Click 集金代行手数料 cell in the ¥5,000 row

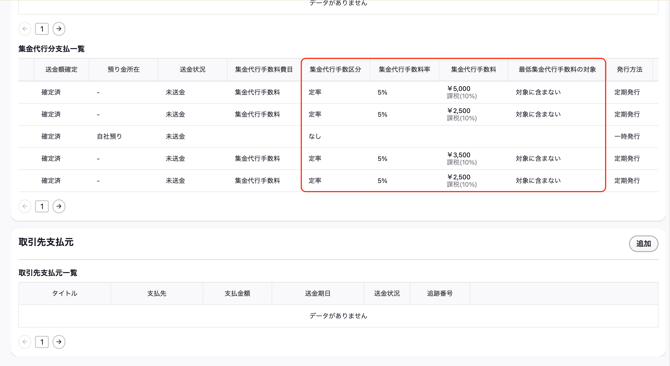coord(257,92)
